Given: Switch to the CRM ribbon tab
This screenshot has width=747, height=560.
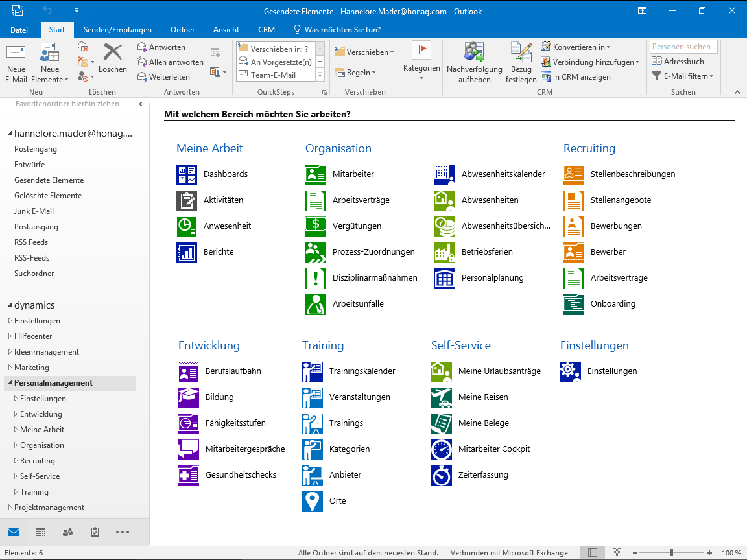Looking at the screenshot, I should tap(266, 30).
